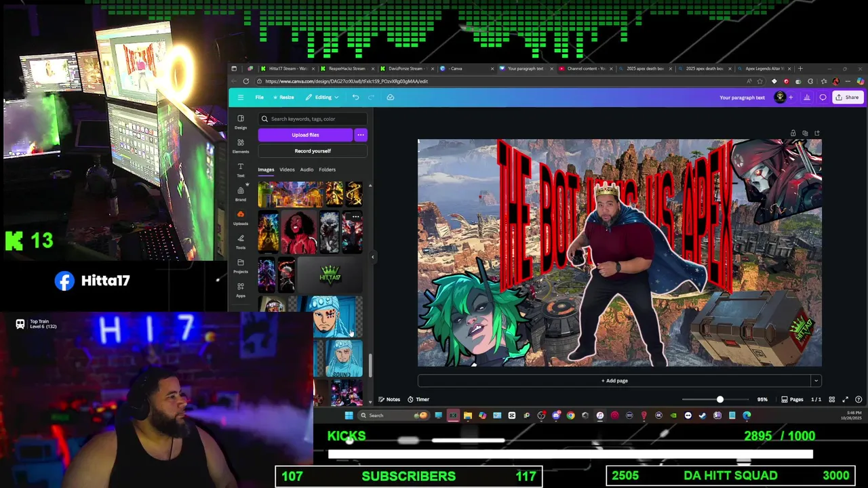
Task: Select the red-skinned woman image thumbnail
Action: [x=299, y=232]
